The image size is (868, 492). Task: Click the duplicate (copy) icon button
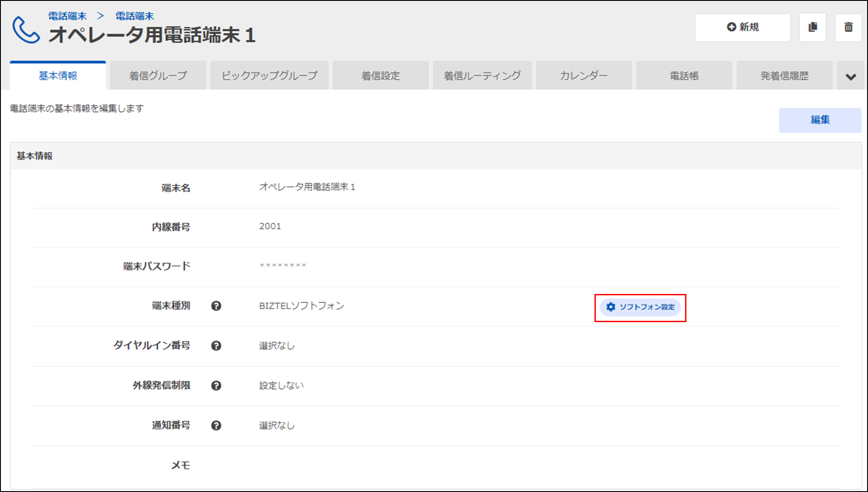tap(813, 27)
